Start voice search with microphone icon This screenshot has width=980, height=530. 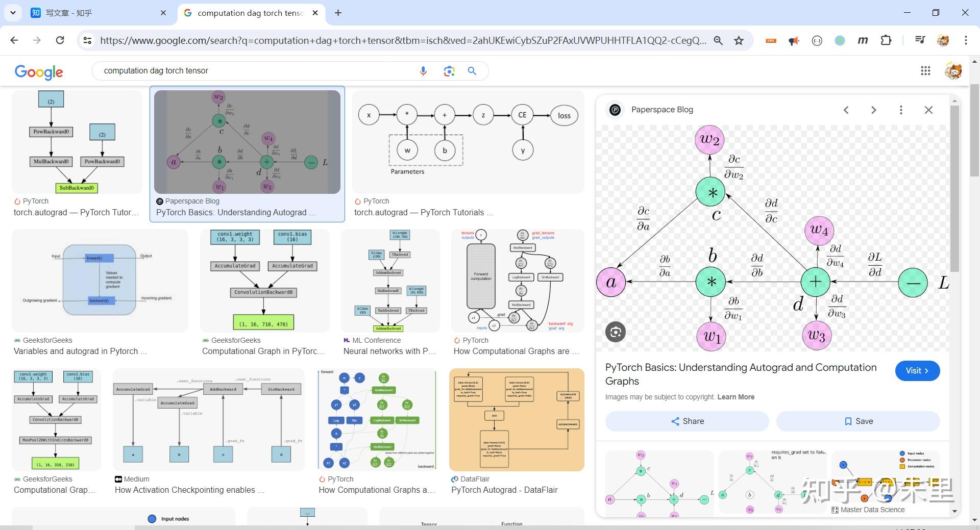pyautogui.click(x=423, y=71)
